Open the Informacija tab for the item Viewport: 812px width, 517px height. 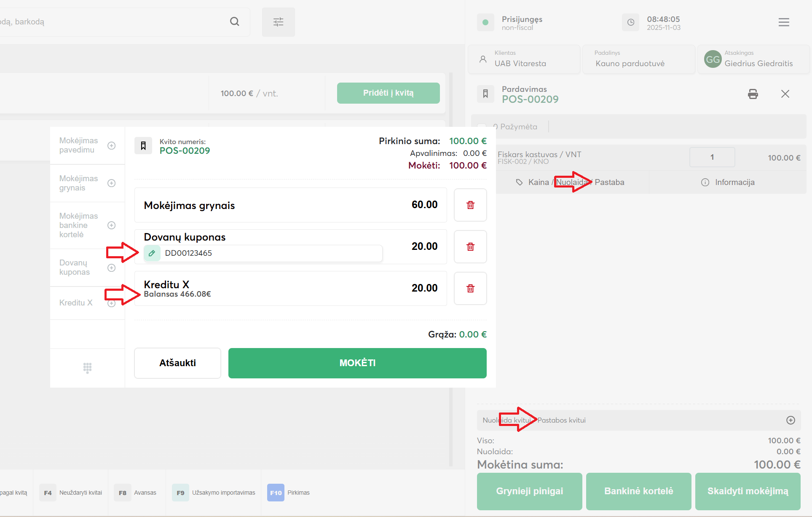tap(728, 182)
